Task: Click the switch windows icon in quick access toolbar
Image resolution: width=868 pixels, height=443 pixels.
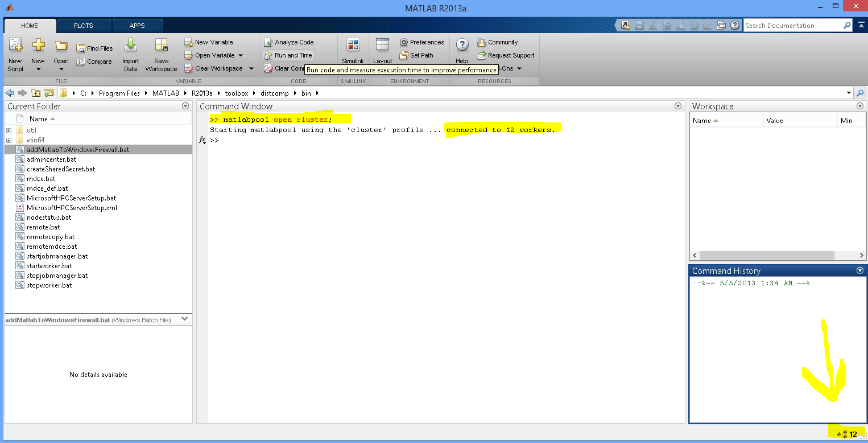Action: (x=721, y=26)
